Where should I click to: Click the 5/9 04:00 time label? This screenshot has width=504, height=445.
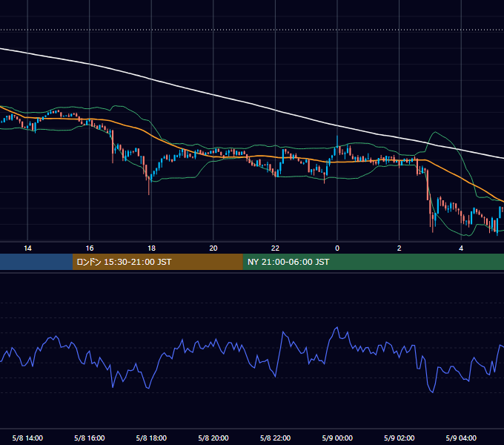pyautogui.click(x=461, y=438)
